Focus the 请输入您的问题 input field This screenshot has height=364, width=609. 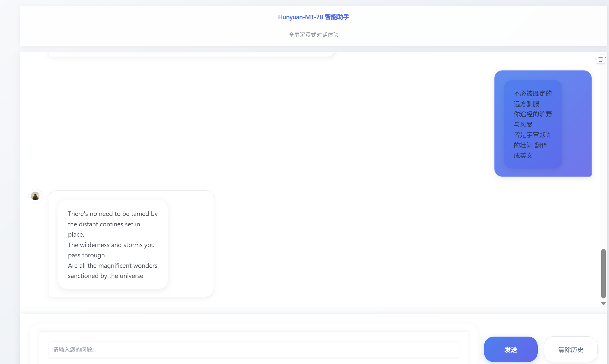[253, 349]
